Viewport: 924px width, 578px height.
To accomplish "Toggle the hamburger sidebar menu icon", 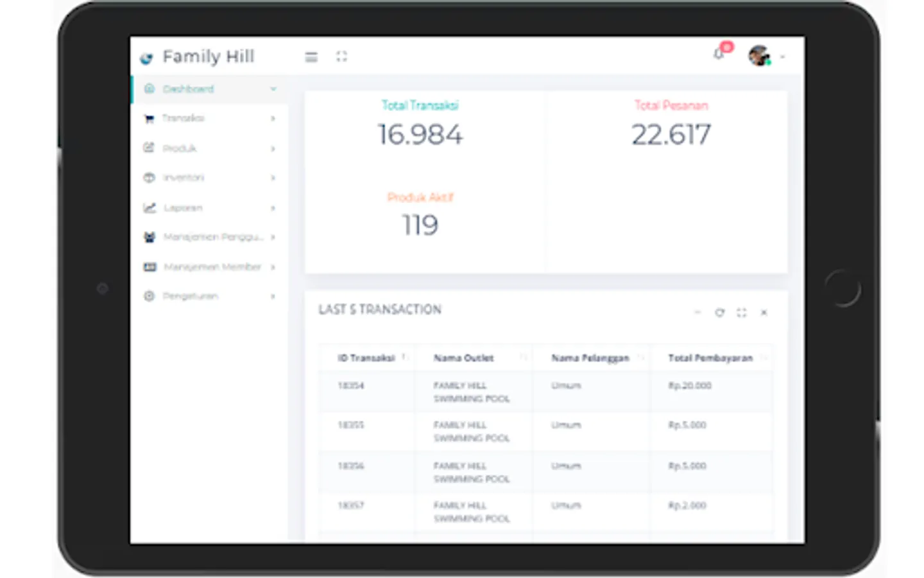I will (311, 57).
